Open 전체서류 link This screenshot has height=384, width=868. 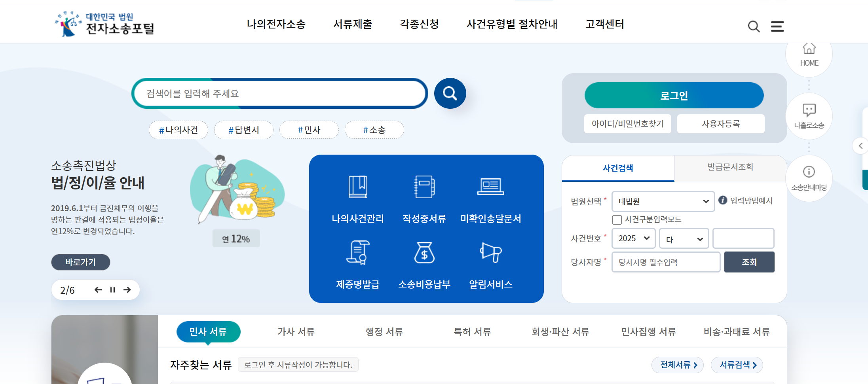coord(678,365)
